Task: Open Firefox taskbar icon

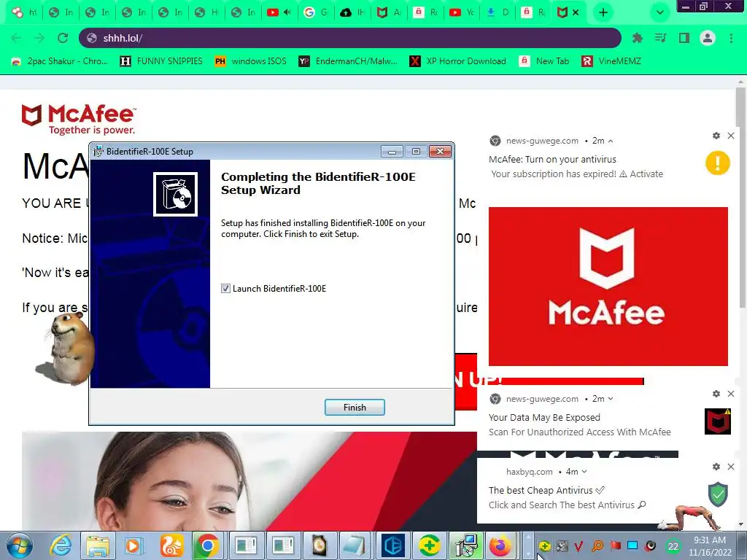Action: [500, 546]
